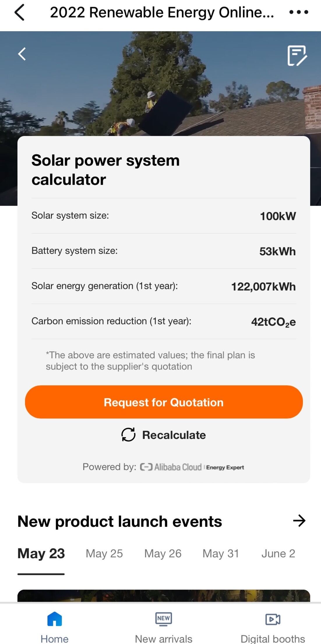Tap the Alibaba Cloud Energy Expert logo

pyautogui.click(x=192, y=467)
